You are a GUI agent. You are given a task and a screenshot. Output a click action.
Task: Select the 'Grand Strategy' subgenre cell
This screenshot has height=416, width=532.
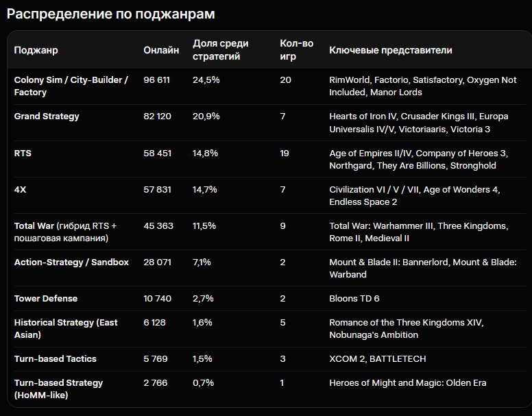coord(47,117)
